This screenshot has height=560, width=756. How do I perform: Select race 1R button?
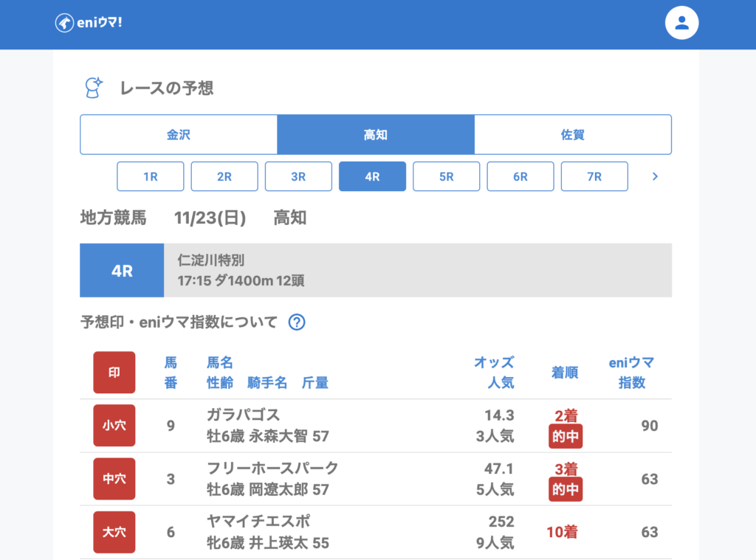point(151,177)
